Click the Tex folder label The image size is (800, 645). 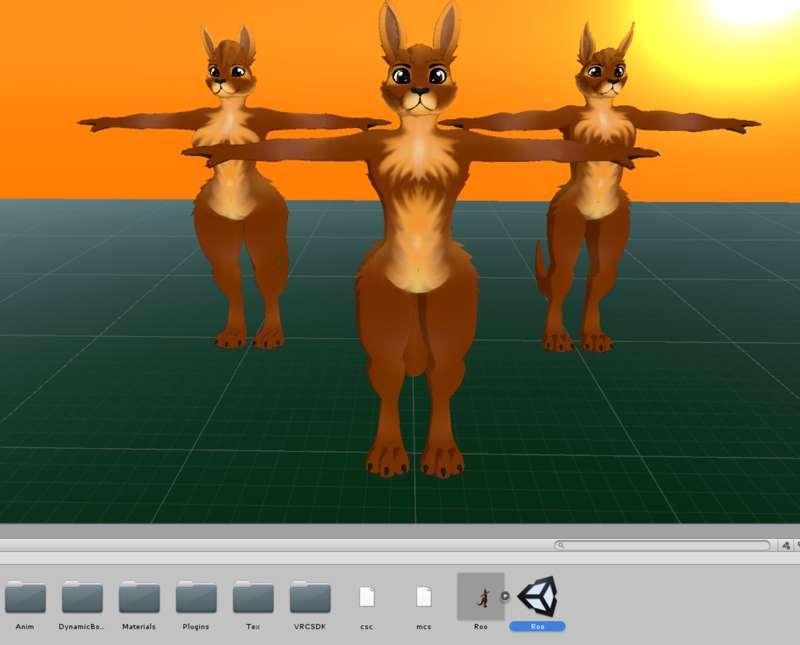(253, 627)
